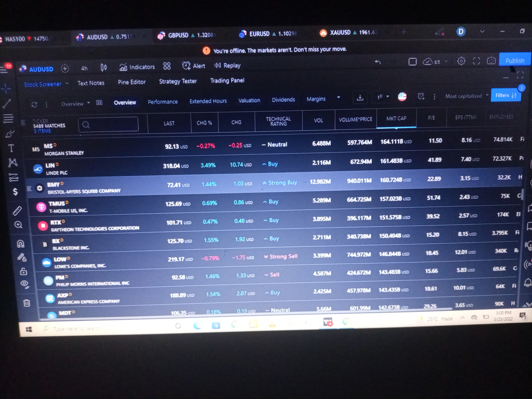Open the column setup icon
The height and width of the screenshot is (399, 532).
coord(99,103)
